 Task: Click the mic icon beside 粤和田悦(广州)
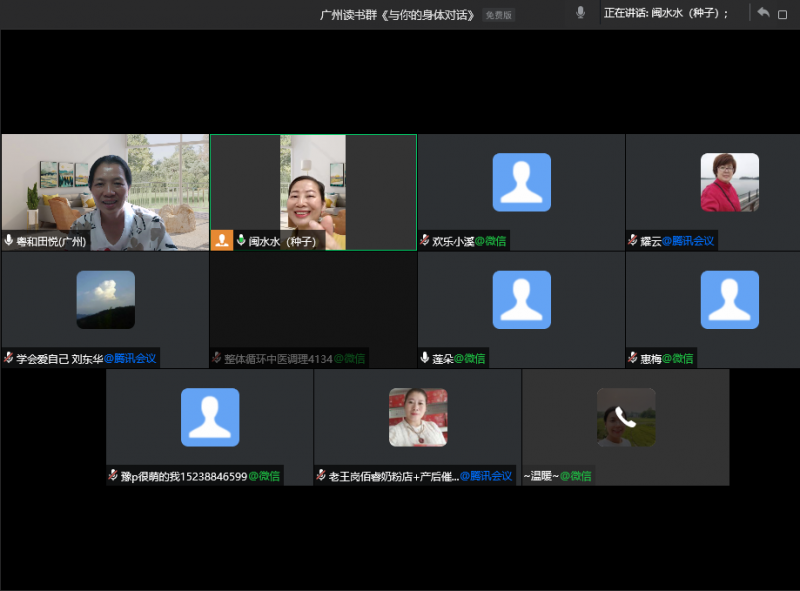[x=9, y=241]
